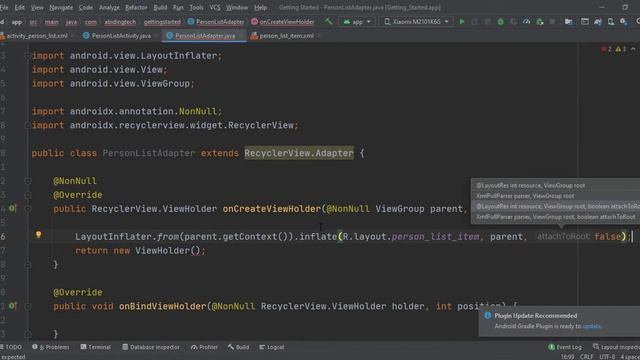Click the yellow warning count indicator
Image resolution: width=640 pixels, height=360 pixels.
click(621, 49)
